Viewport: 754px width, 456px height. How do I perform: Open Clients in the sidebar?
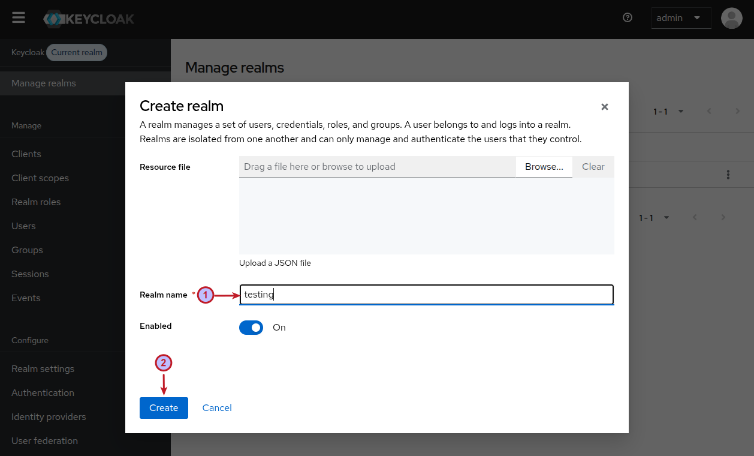click(x=26, y=154)
